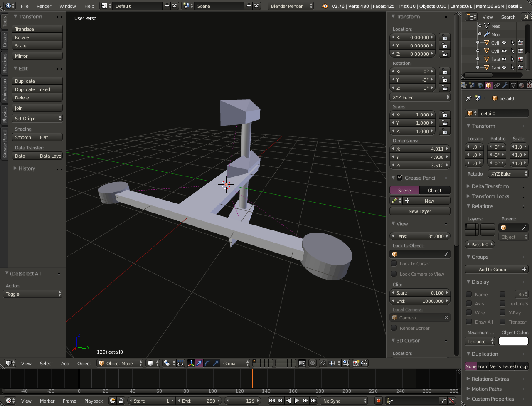Click the Mirror button
This screenshot has height=406, width=532.
(37, 56)
